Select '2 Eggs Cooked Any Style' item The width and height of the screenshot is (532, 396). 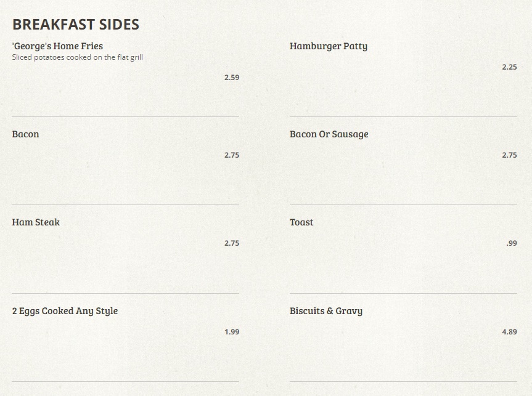(65, 311)
